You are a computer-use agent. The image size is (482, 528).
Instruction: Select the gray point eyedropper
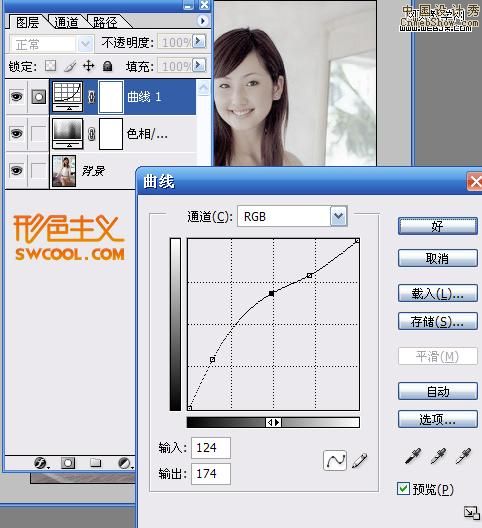click(x=438, y=457)
